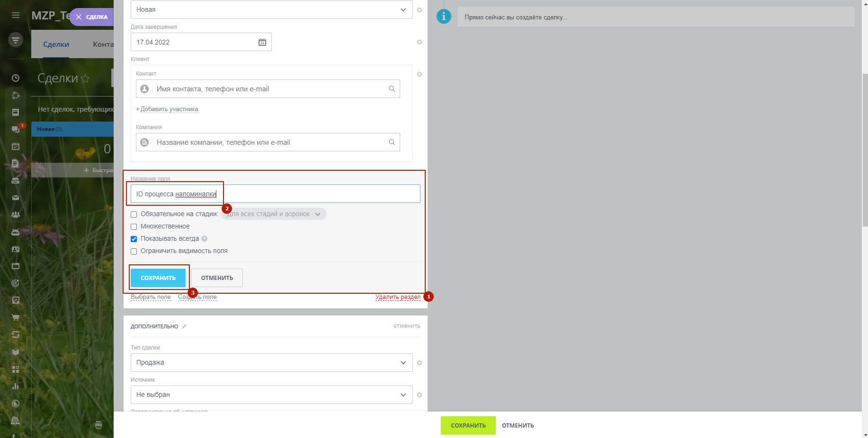
Task: Open the stage dropdown showing Новая
Action: (x=271, y=10)
